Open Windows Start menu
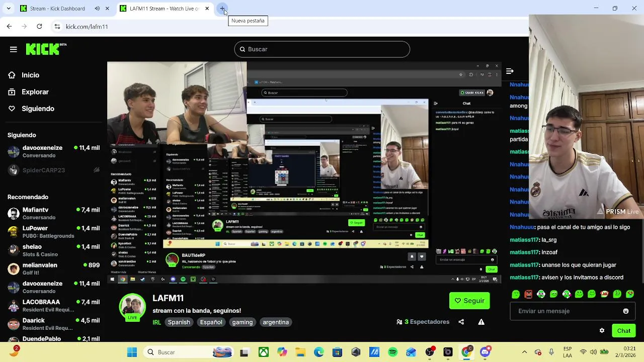Viewport: 644px width, 362px height. click(132, 352)
